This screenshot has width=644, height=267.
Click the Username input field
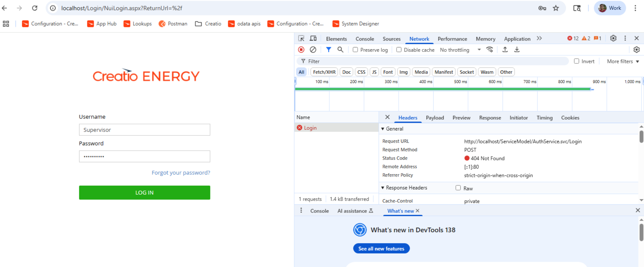point(145,130)
